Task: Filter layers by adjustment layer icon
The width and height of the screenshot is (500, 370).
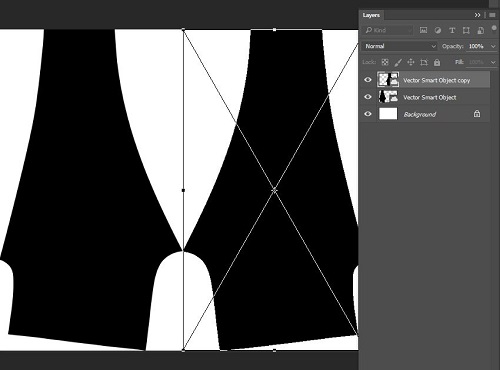Action: click(x=438, y=30)
